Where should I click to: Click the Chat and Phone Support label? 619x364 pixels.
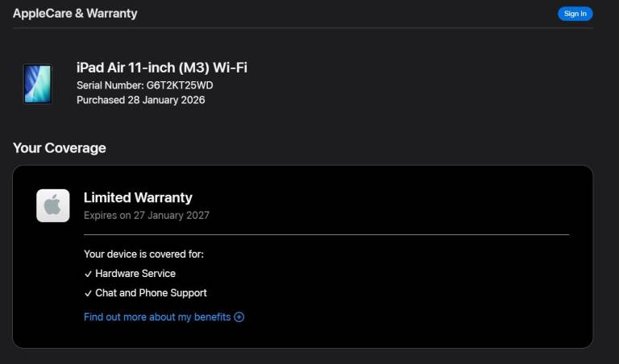point(151,292)
